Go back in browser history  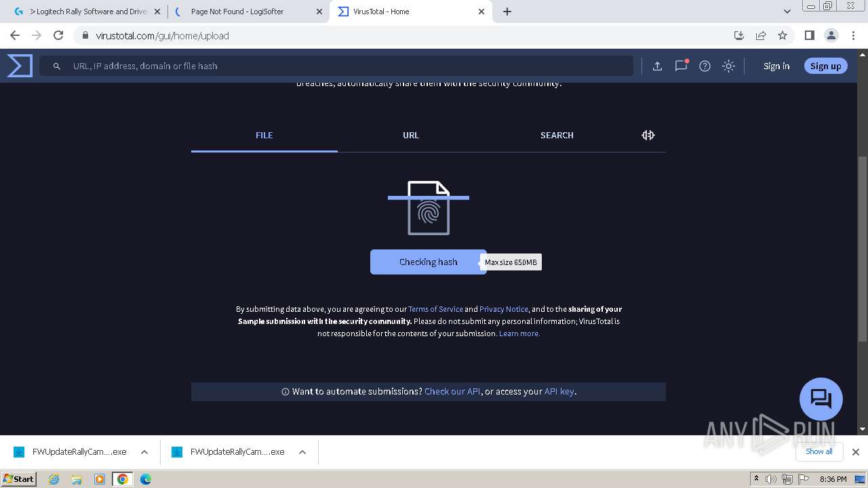[15, 35]
